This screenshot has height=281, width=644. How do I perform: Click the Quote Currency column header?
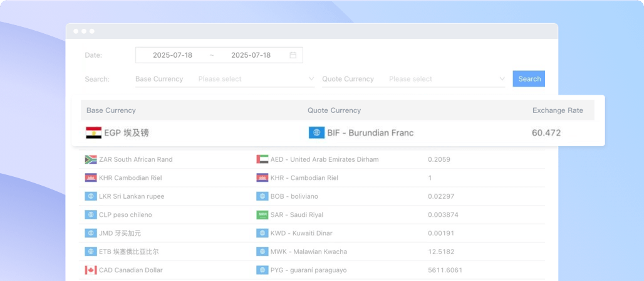click(334, 110)
